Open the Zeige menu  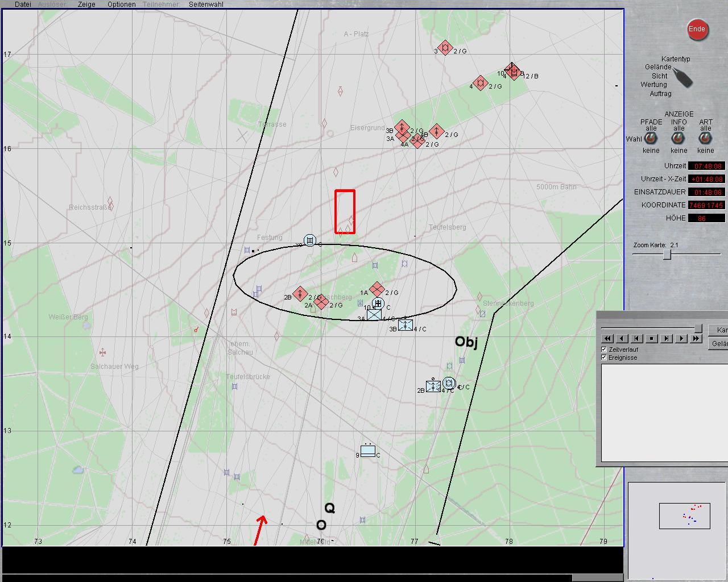(x=86, y=4)
